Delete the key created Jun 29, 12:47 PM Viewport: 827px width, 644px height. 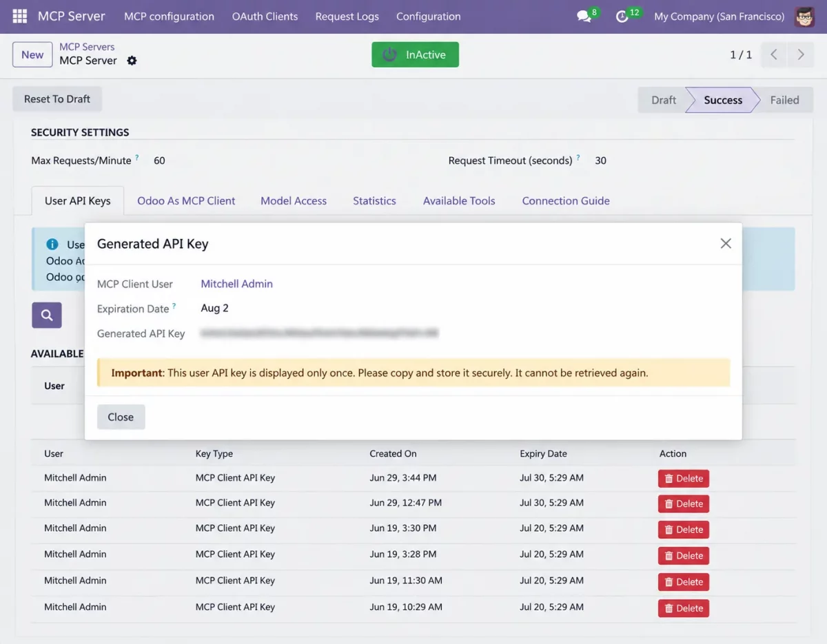pos(683,503)
